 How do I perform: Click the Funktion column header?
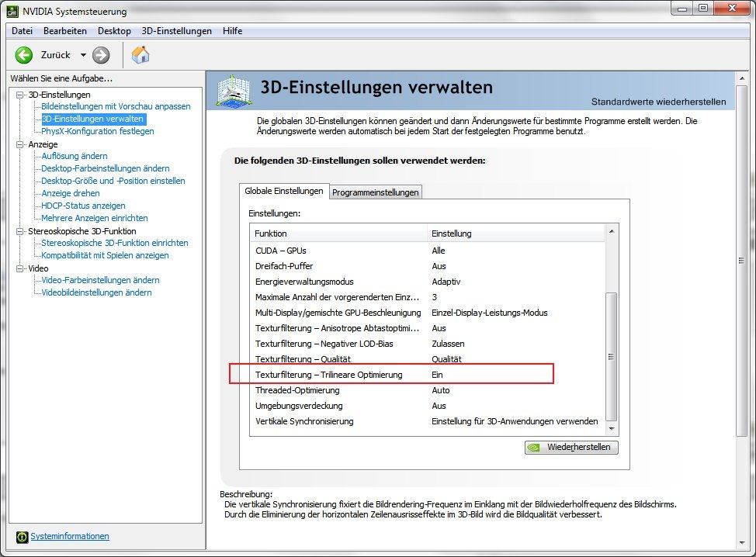338,234
